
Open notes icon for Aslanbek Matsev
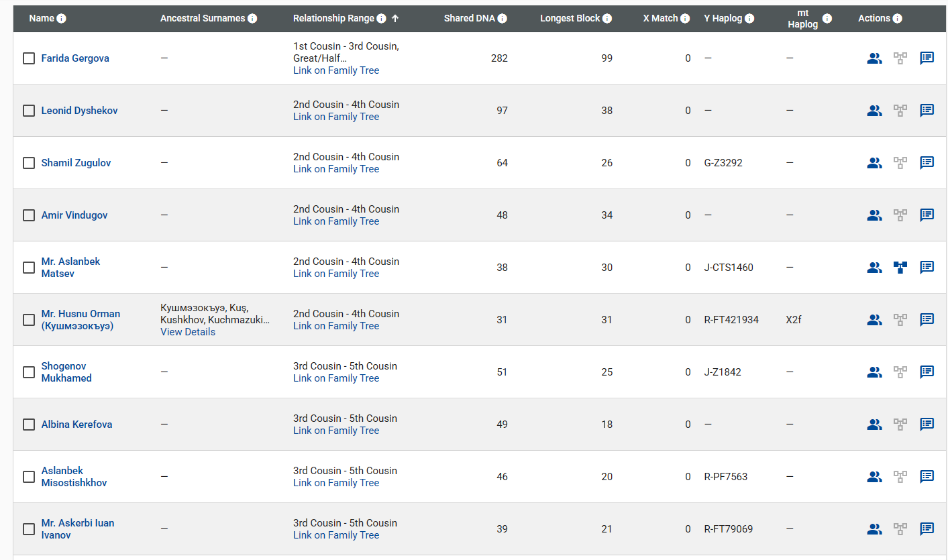927,268
